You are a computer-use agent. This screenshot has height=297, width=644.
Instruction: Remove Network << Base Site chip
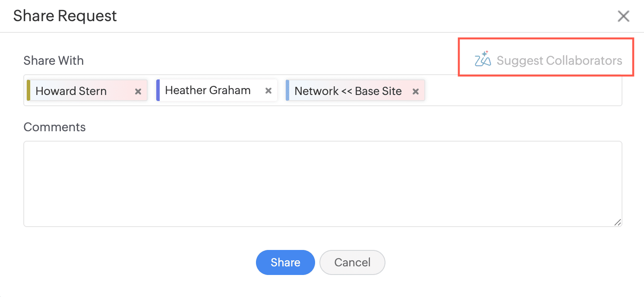[416, 92]
